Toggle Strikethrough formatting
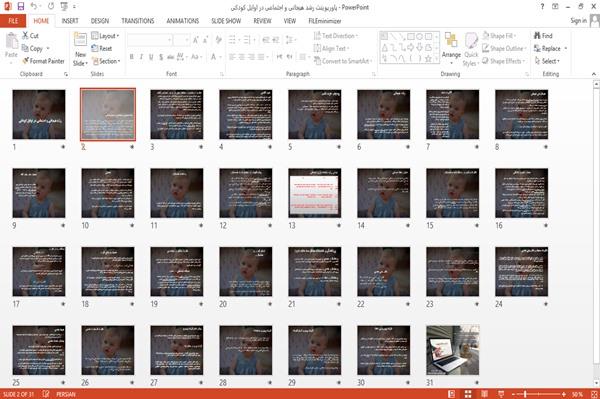The height and width of the screenshot is (399, 600). click(x=171, y=57)
